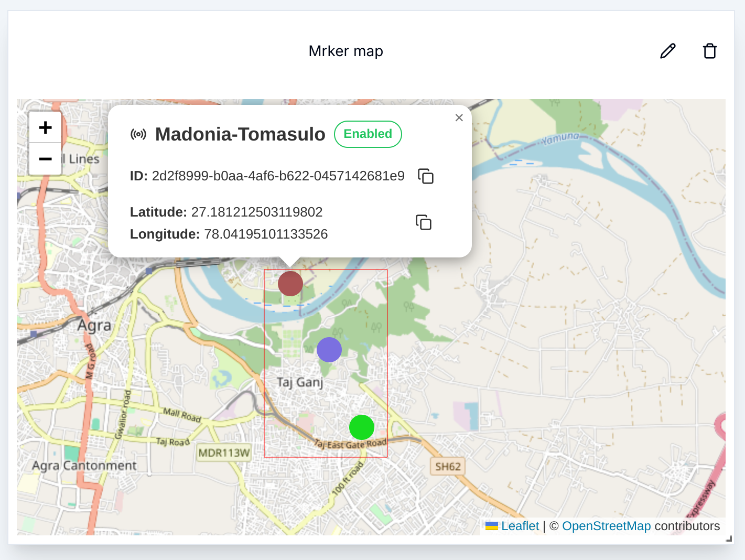The height and width of the screenshot is (560, 745).
Task: Click the Enabled status badge
Action: 368,134
